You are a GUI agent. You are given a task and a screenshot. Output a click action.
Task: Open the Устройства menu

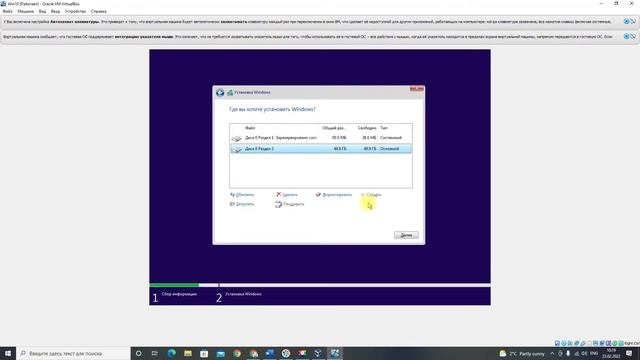click(x=76, y=11)
